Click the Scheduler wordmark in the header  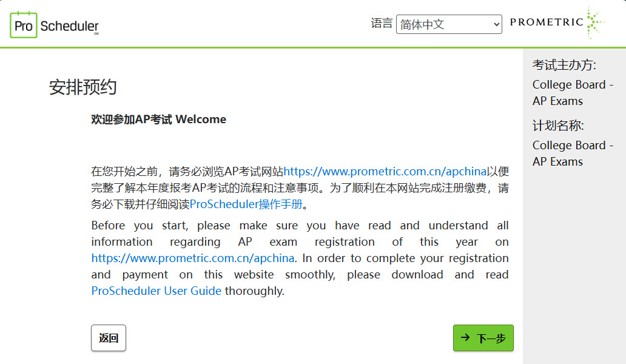pyautogui.click(x=70, y=26)
